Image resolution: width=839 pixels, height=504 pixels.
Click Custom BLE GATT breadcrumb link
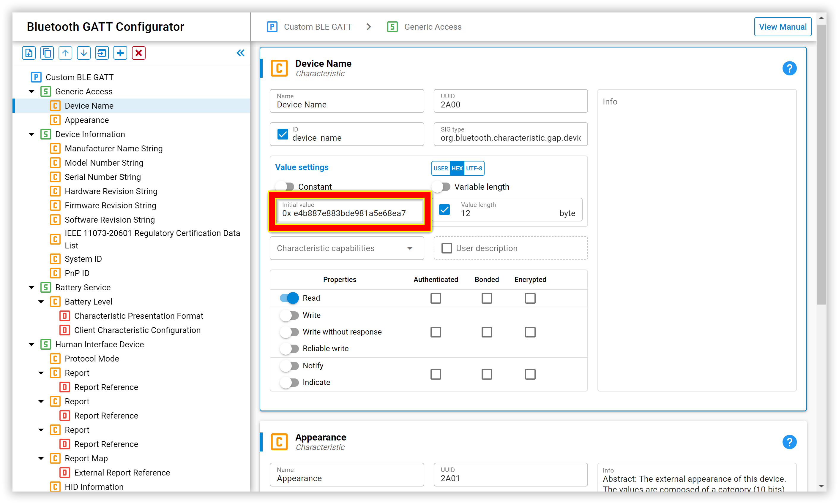tap(318, 27)
